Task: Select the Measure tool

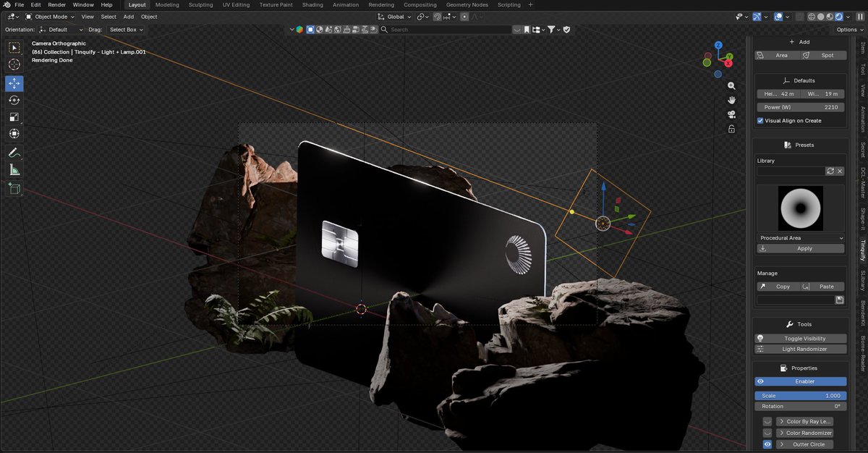Action: tap(14, 170)
